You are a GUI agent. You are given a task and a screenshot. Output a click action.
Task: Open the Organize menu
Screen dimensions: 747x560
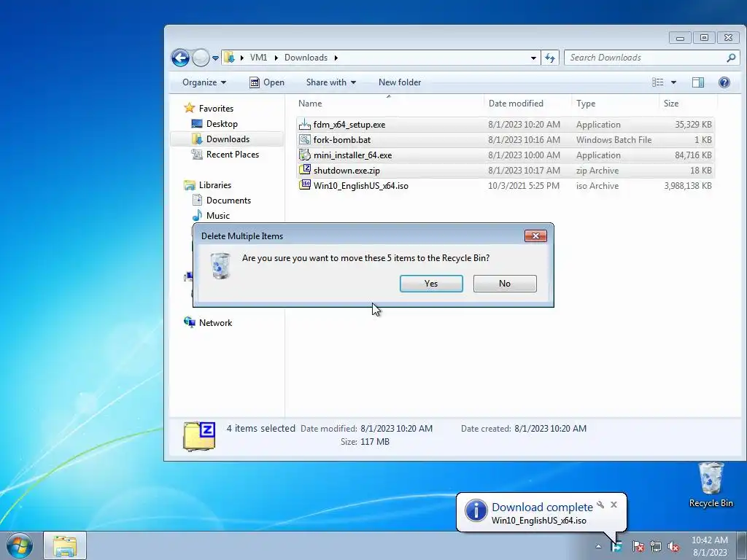click(x=204, y=82)
